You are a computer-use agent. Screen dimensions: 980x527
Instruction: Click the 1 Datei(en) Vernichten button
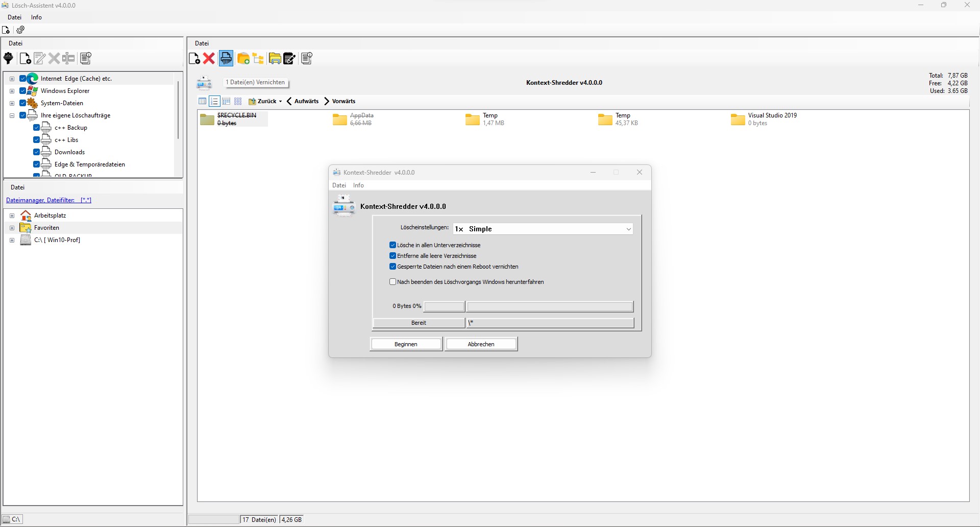(256, 82)
